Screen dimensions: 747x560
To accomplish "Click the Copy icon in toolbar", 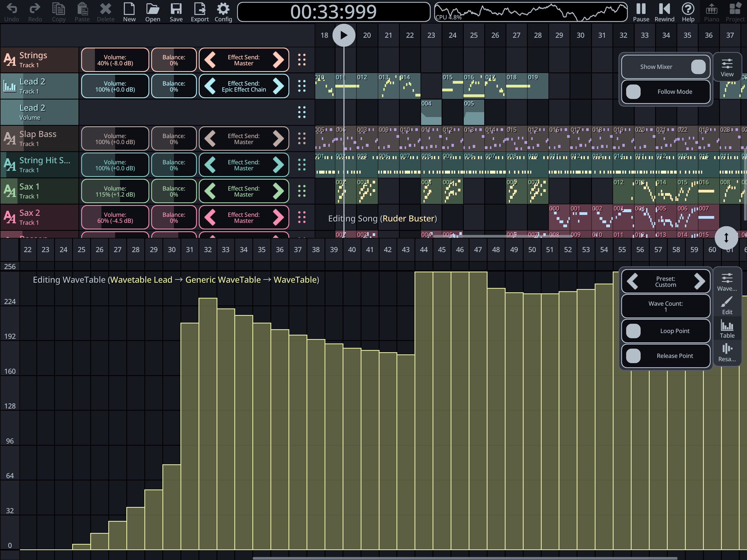I will [x=59, y=12].
